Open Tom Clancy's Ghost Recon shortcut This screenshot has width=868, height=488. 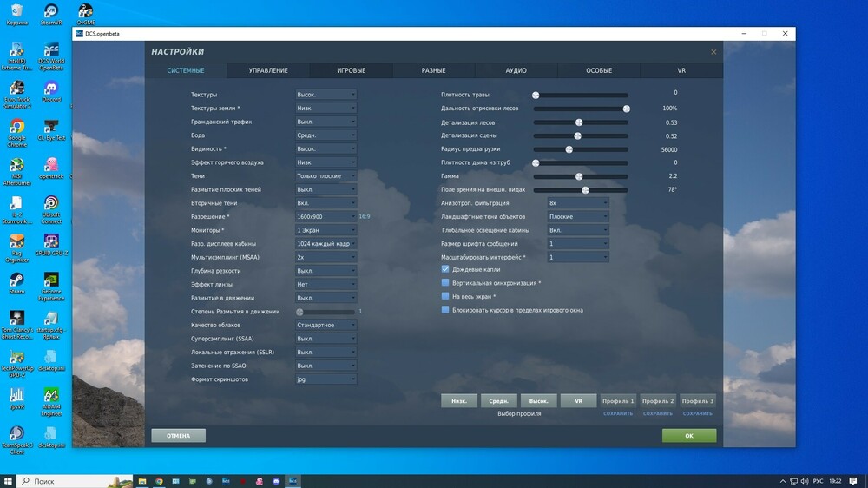point(16,325)
